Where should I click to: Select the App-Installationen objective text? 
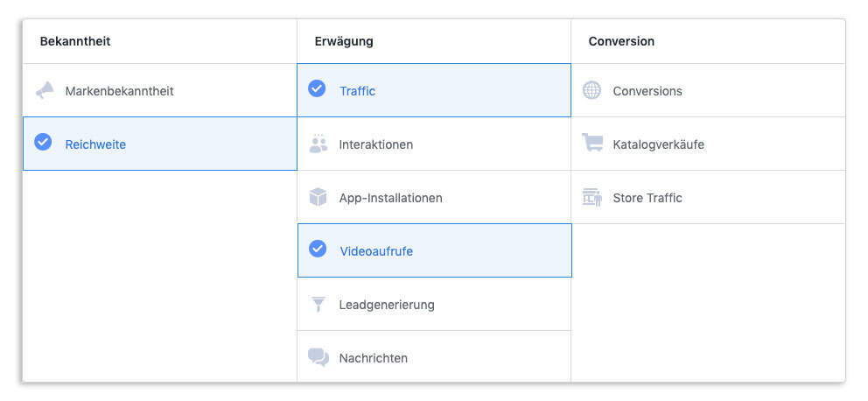tap(390, 198)
